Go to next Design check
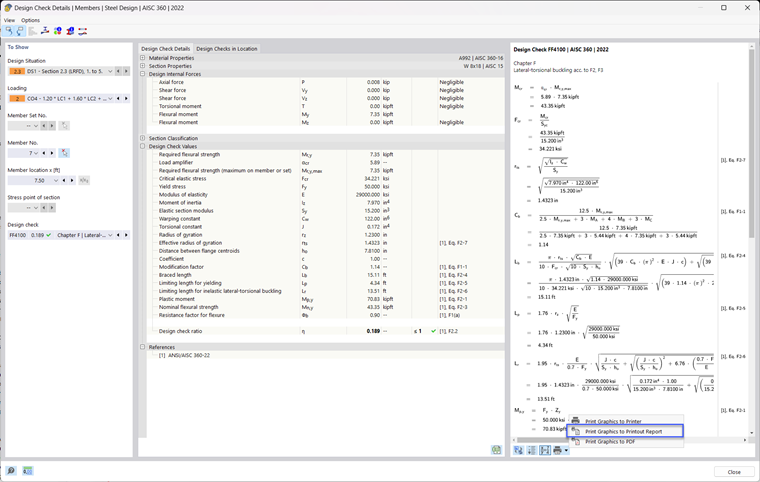The width and height of the screenshot is (760, 482). tap(126, 235)
